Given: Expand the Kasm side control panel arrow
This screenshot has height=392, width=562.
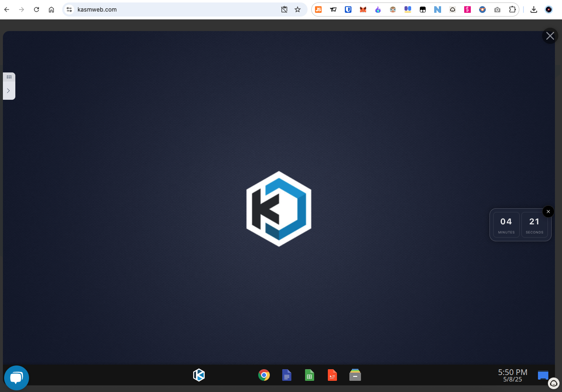Looking at the screenshot, I should pyautogui.click(x=8, y=91).
